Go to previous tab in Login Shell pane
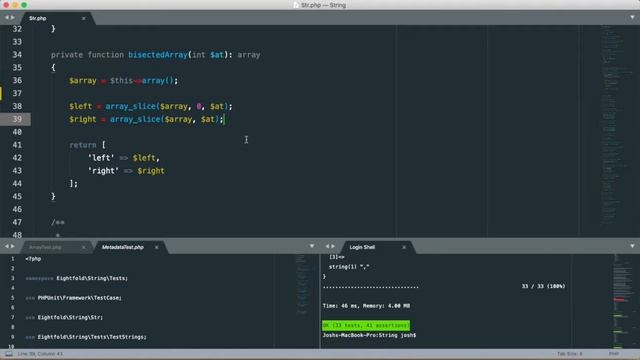Image resolution: width=640 pixels, height=360 pixels. [x=327, y=246]
